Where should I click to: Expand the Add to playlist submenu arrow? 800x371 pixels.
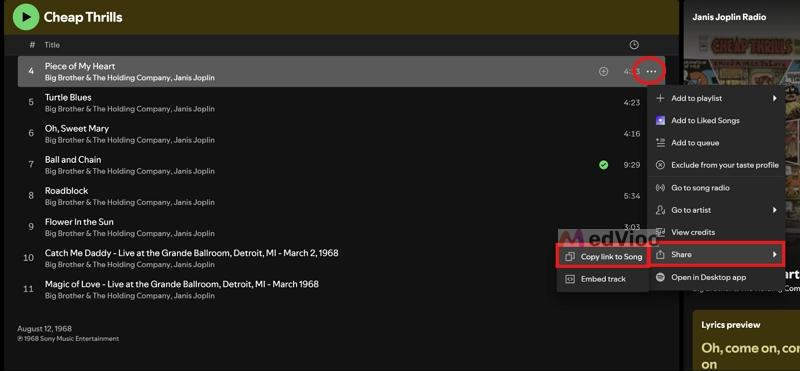[774, 98]
